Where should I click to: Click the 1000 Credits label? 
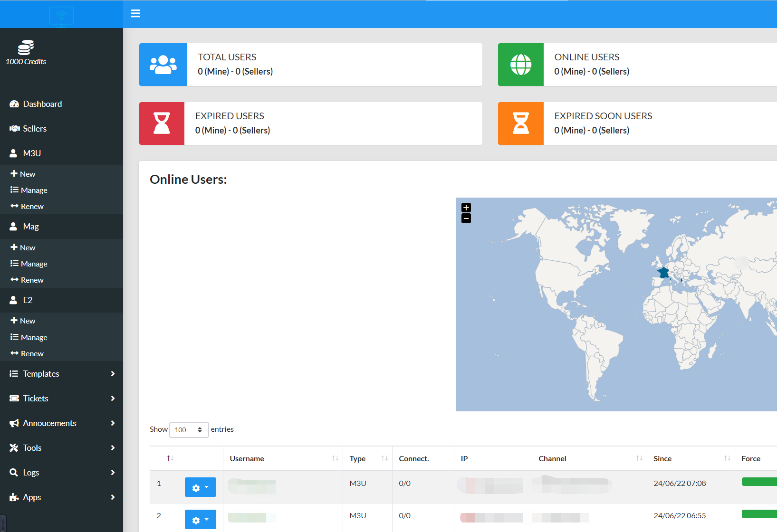(x=26, y=62)
